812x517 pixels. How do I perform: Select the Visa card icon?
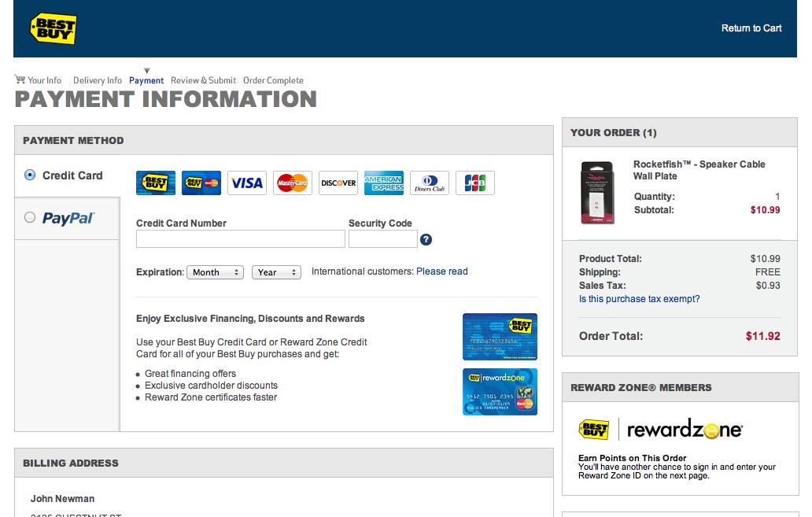point(247,183)
